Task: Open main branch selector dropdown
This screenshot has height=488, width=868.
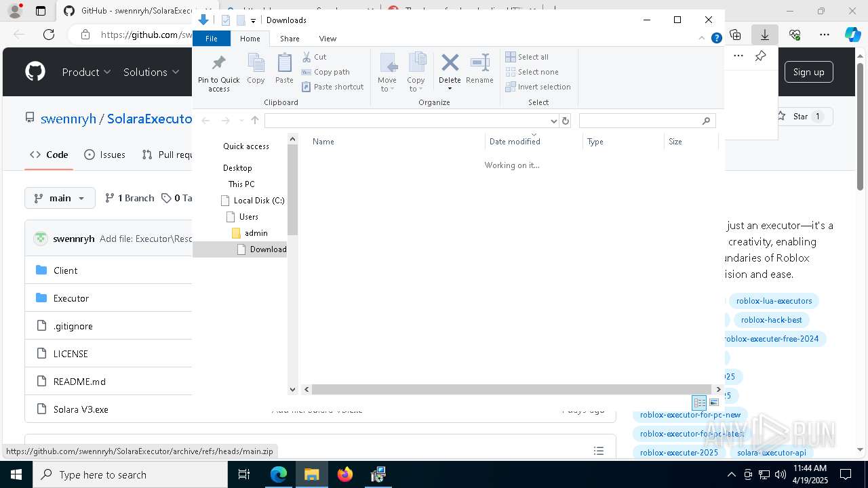Action: point(60,198)
